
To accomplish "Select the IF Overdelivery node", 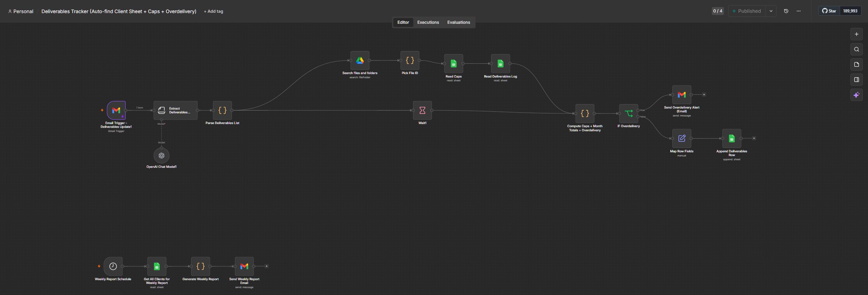I will (x=628, y=113).
